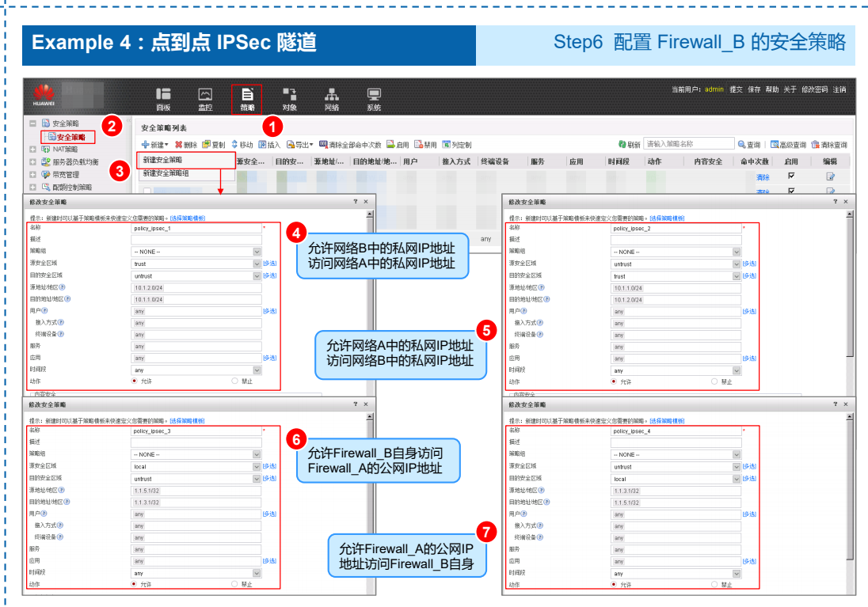Click the 刷新 refresh icon in policy list
Screen dimensions: 868x607
[623, 145]
